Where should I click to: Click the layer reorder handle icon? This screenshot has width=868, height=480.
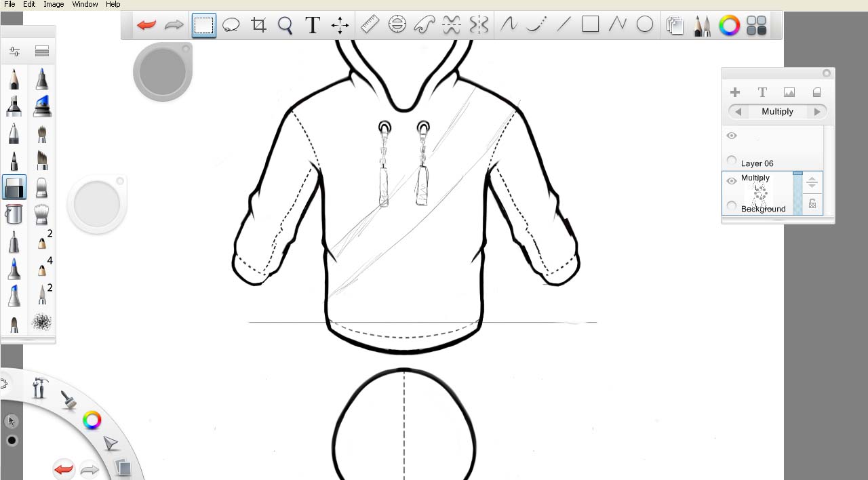tap(812, 183)
